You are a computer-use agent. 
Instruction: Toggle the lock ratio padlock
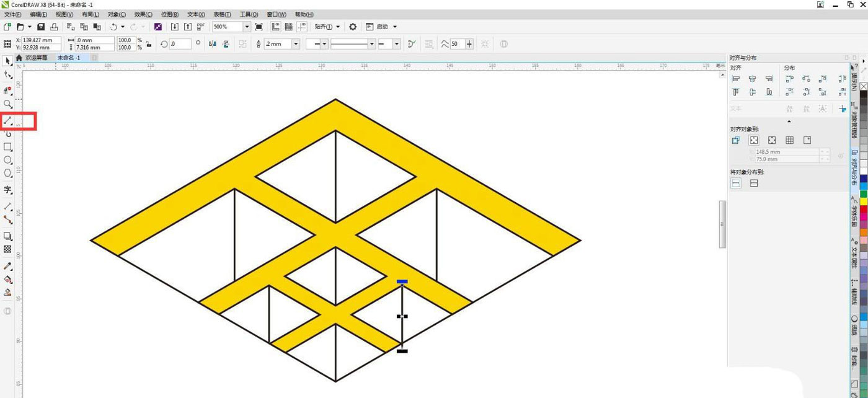(x=148, y=44)
